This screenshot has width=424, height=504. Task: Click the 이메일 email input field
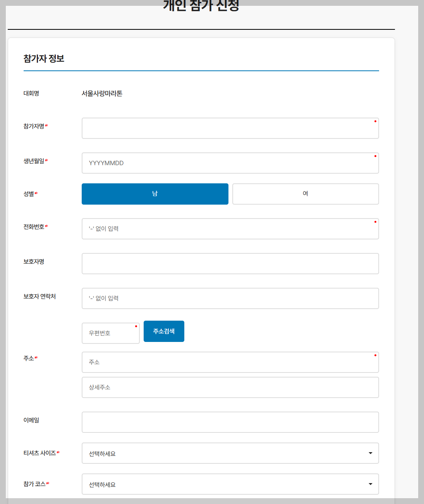point(230,422)
